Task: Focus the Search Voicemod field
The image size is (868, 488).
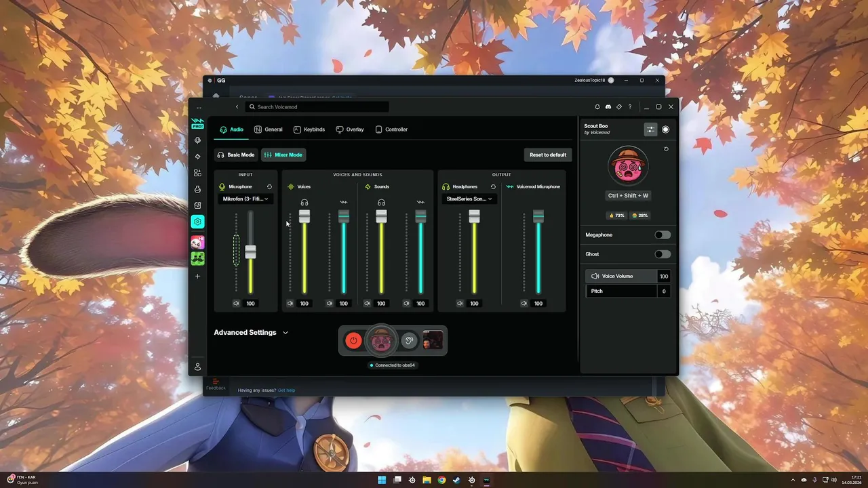Action: [317, 107]
